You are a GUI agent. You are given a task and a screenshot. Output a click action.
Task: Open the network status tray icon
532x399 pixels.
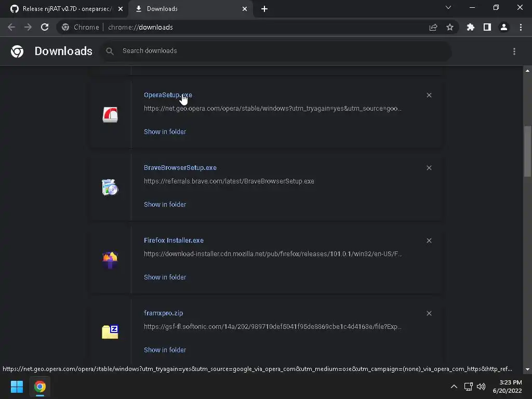click(x=469, y=387)
